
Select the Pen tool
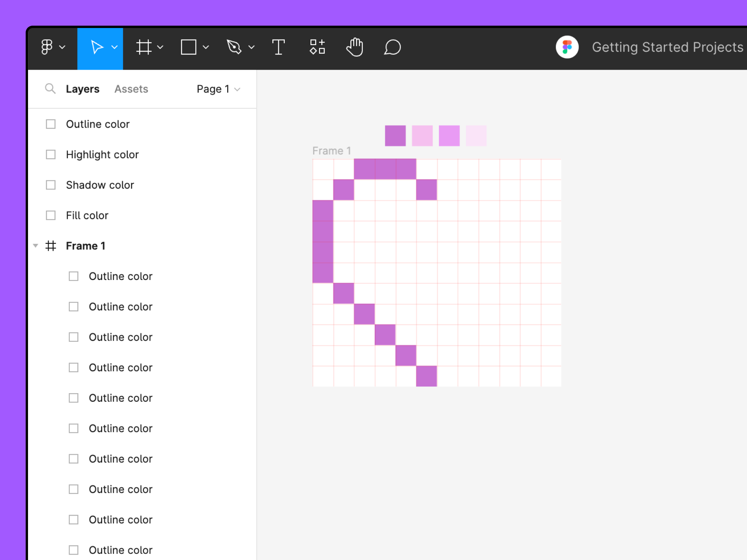(x=234, y=47)
